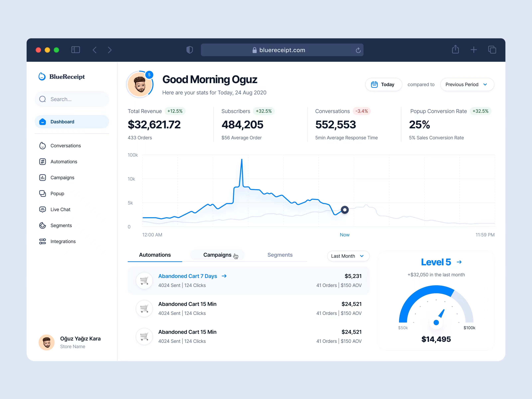Viewport: 532px width, 399px height.
Task: Reload the page using refresh icon
Action: 358,50
